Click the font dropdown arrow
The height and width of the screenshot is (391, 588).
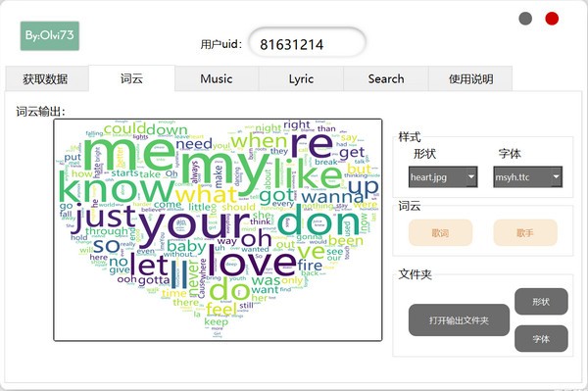556,176
